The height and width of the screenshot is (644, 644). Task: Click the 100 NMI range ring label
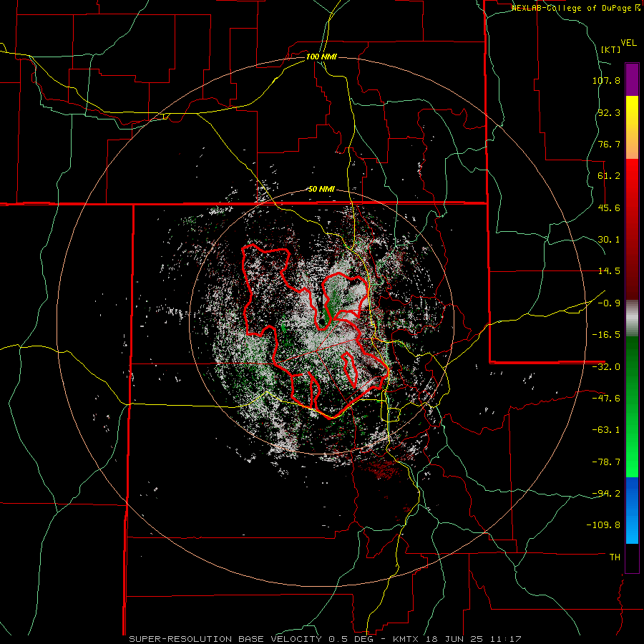[x=321, y=57]
